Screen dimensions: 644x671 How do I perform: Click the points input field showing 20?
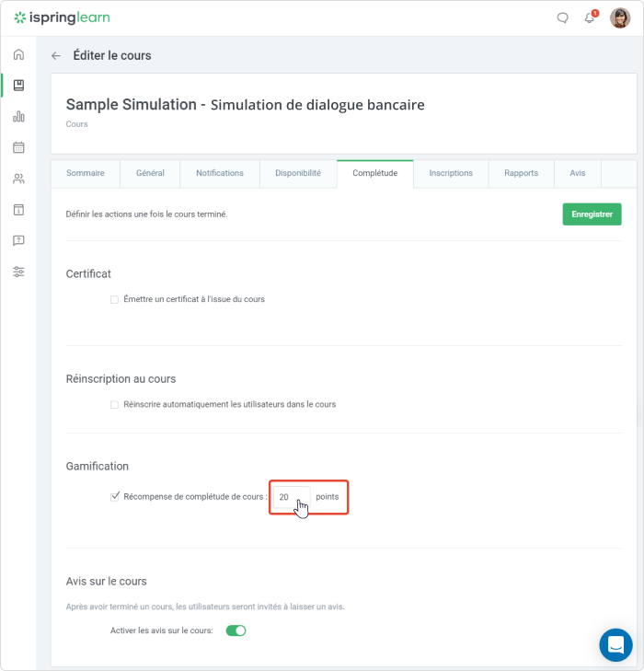click(292, 497)
